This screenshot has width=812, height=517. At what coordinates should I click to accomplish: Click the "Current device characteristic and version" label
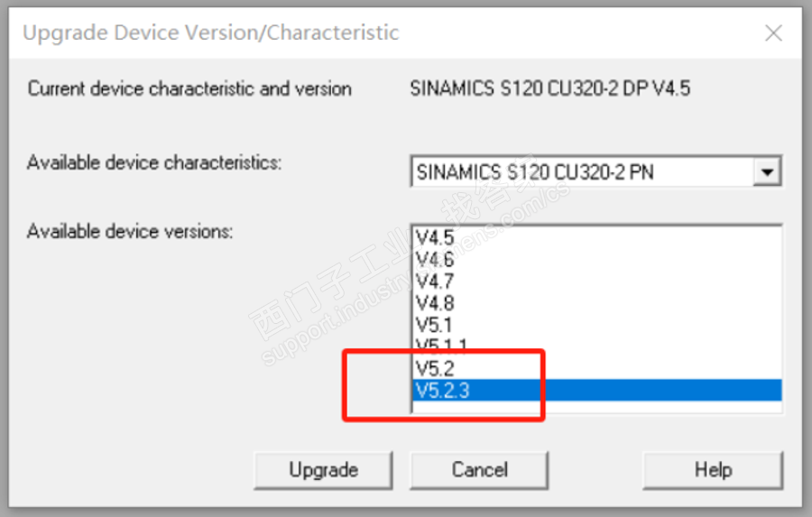click(189, 88)
